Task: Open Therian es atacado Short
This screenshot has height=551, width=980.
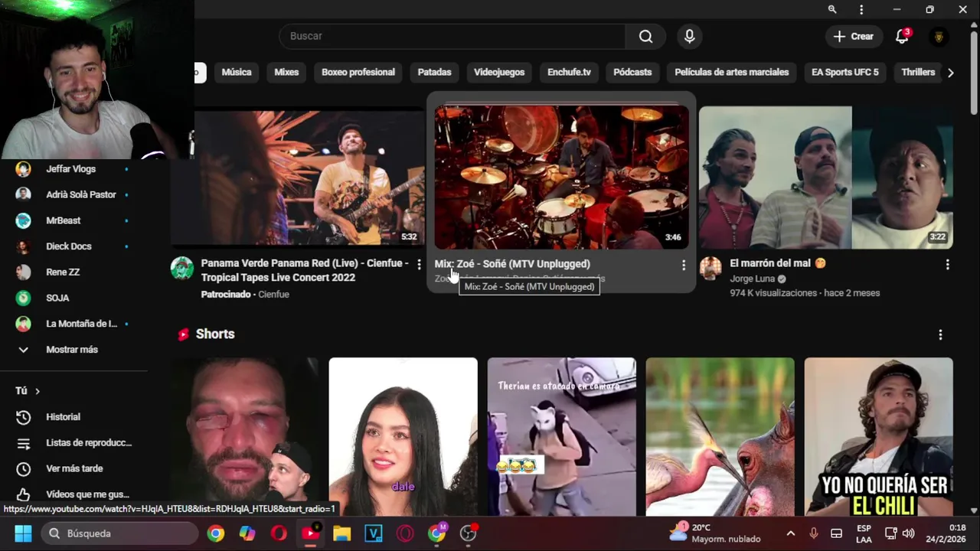Action: pyautogui.click(x=561, y=436)
